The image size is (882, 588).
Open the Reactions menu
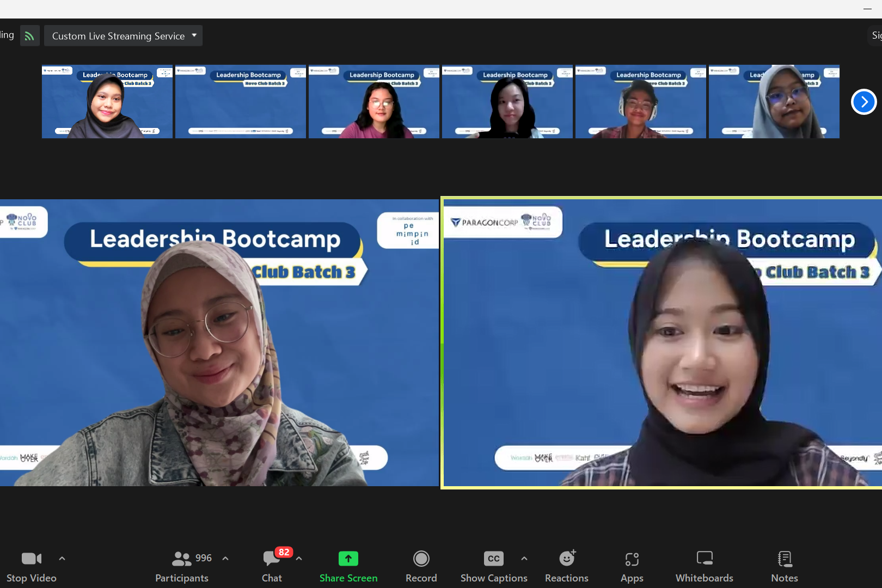pos(567,566)
